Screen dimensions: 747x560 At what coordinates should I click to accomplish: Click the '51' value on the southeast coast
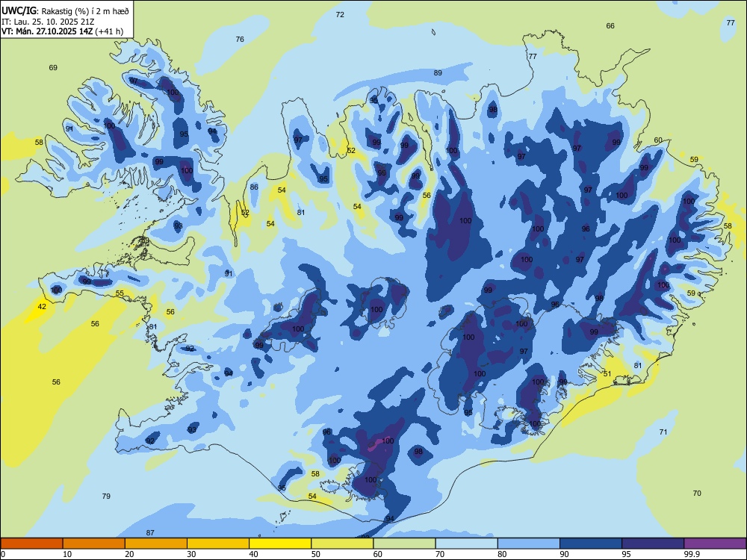point(607,374)
